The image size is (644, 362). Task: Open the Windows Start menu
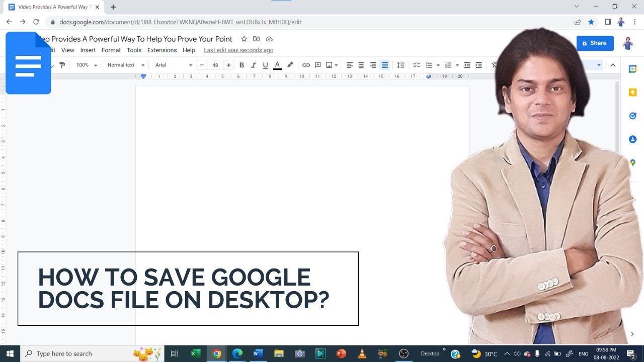pyautogui.click(x=10, y=353)
